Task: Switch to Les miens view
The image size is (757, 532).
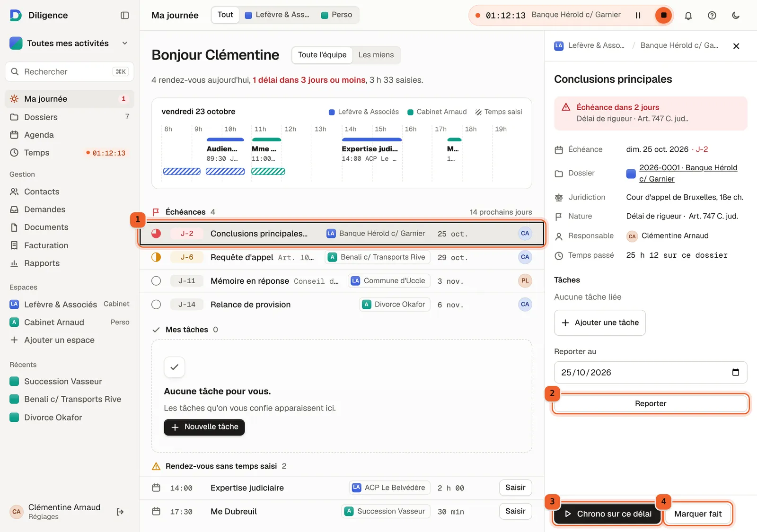Action: 376,55
